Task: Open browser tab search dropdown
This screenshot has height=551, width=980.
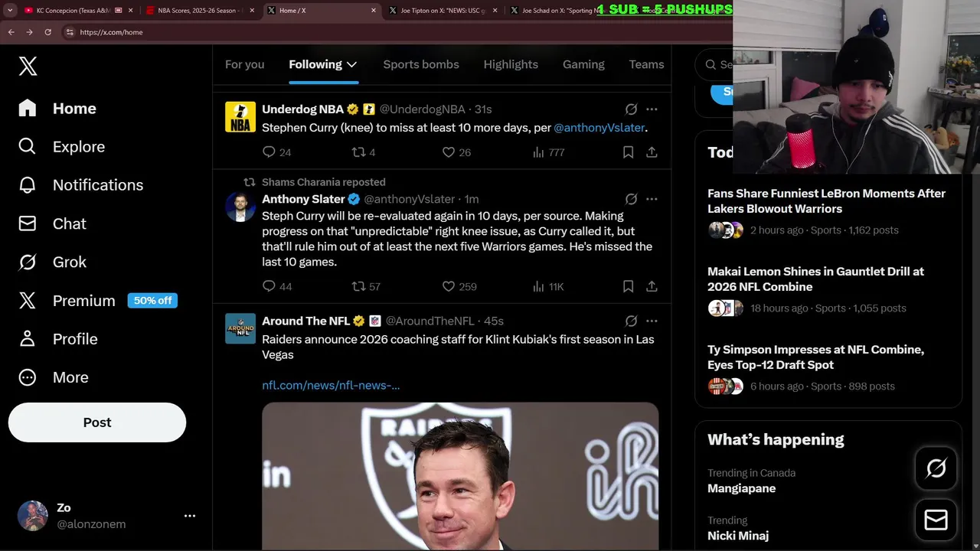Action: click(10, 11)
